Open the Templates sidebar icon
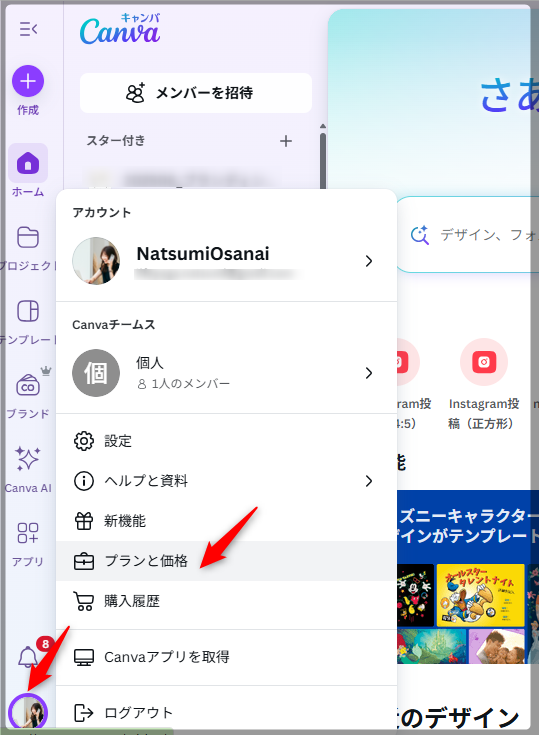The width and height of the screenshot is (539, 735). point(28,311)
